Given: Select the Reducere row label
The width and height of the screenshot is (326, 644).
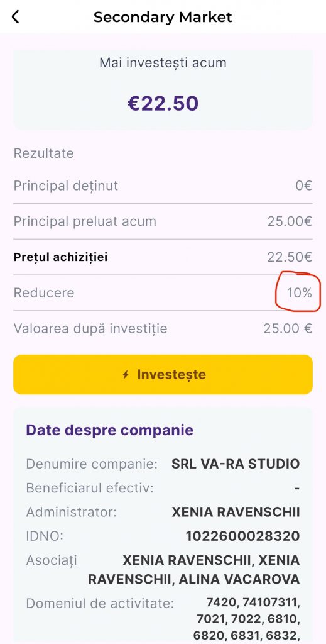Looking at the screenshot, I should [x=44, y=293].
